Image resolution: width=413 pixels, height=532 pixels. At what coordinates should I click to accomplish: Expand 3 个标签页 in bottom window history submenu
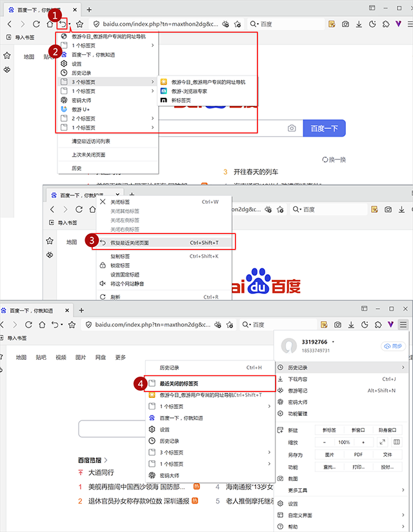210,452
